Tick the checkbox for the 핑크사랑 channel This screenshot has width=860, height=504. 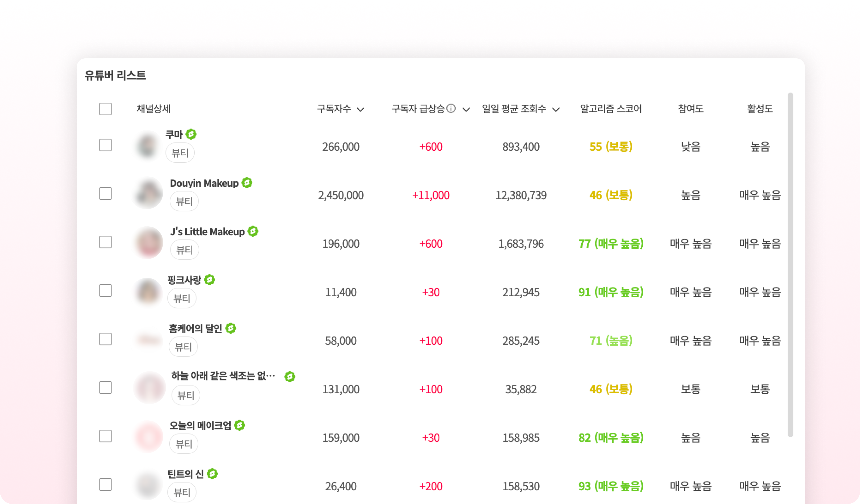(x=105, y=291)
